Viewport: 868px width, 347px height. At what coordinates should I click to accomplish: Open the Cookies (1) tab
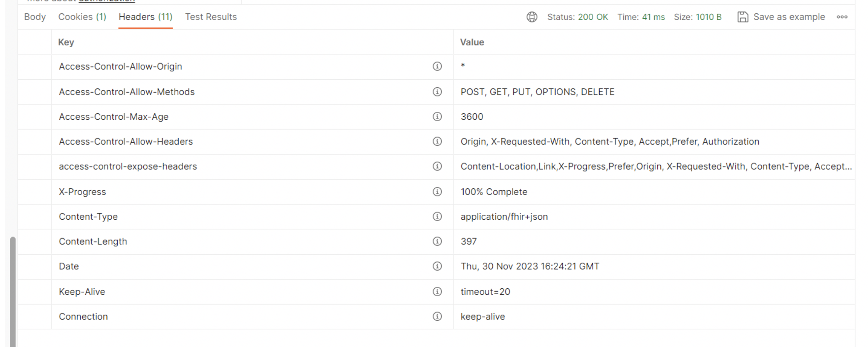pyautogui.click(x=82, y=17)
